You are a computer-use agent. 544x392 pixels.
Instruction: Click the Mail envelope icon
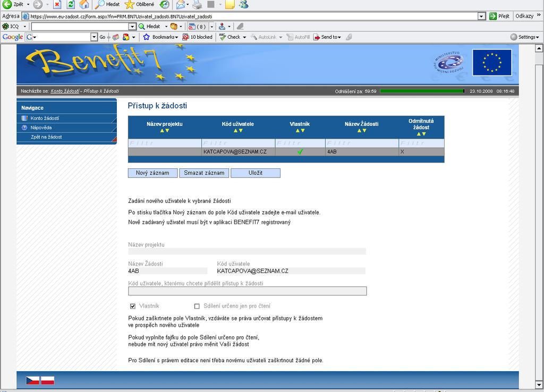click(x=180, y=4)
